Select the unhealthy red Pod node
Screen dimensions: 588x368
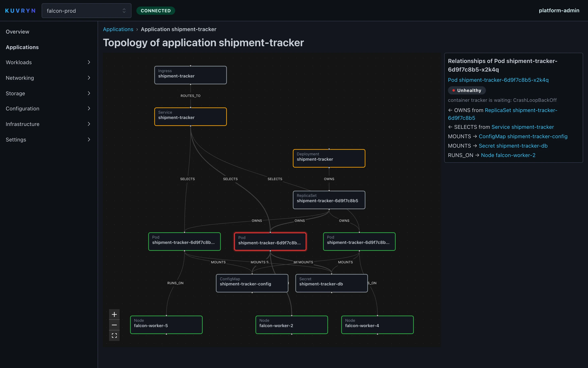tap(270, 241)
